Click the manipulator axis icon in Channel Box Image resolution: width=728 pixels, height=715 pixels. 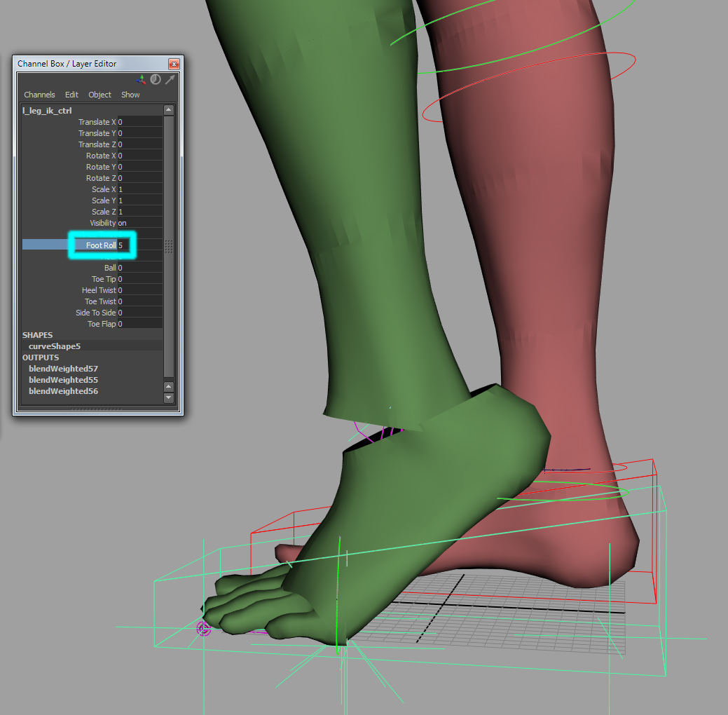click(x=141, y=80)
